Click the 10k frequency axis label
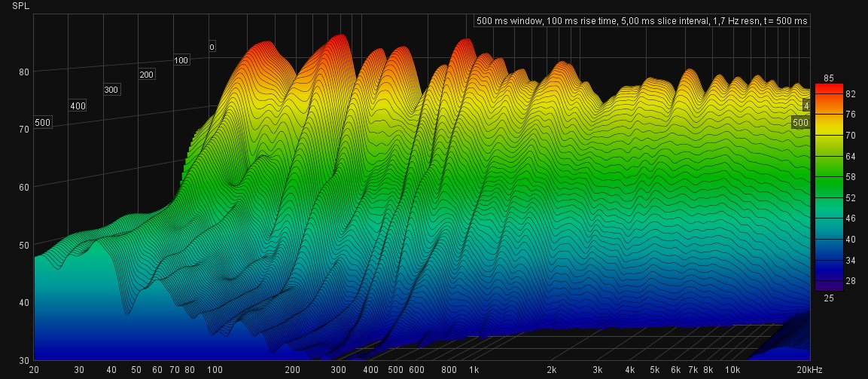This screenshot has height=379, width=868. coord(731,370)
